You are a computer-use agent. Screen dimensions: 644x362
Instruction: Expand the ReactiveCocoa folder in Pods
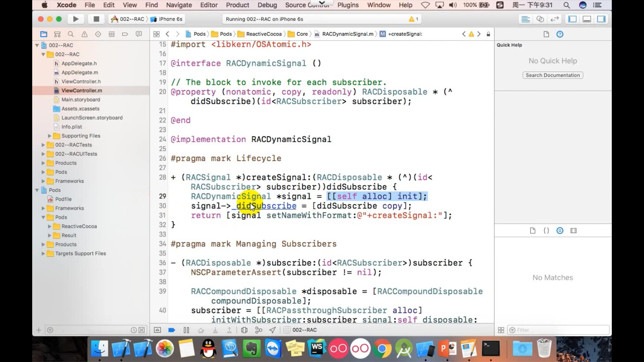(50, 226)
